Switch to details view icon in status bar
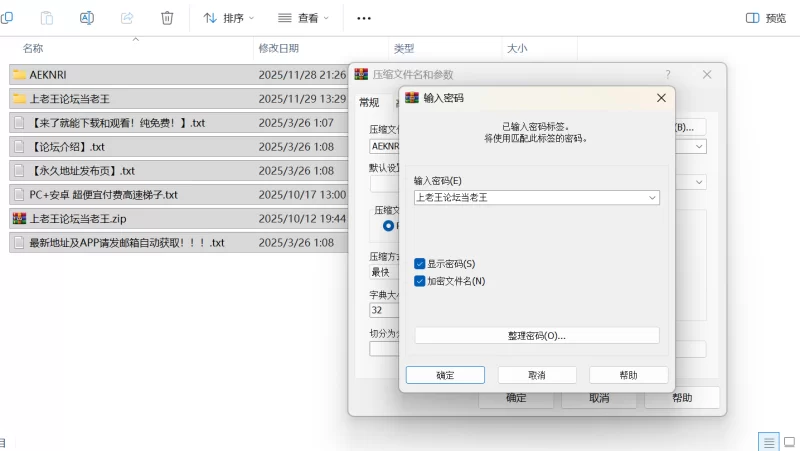The image size is (800, 451). pos(768,441)
